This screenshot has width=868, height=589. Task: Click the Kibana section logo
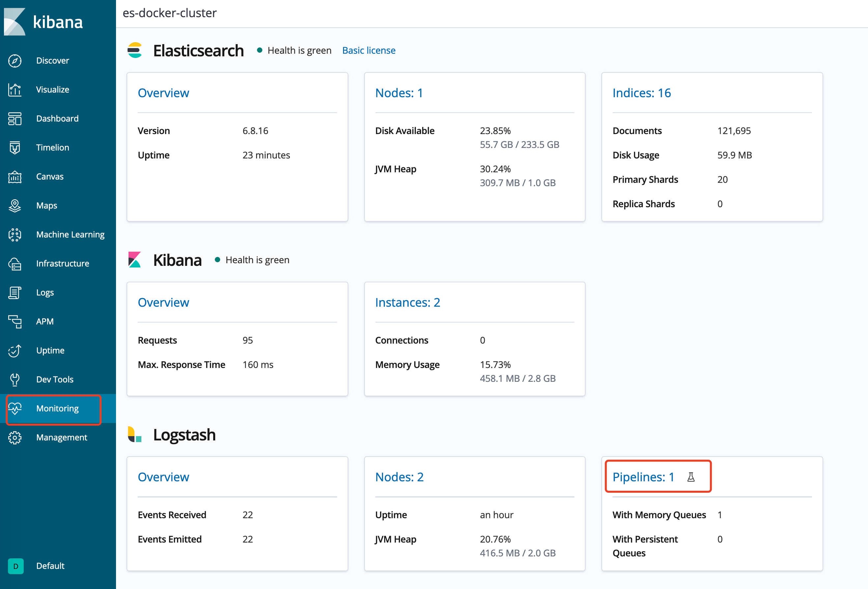click(x=134, y=260)
